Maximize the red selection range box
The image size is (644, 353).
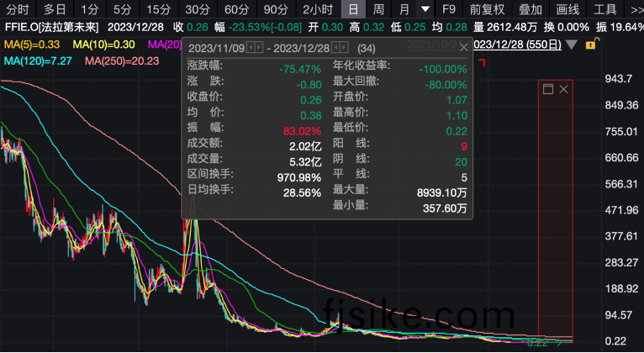(548, 89)
